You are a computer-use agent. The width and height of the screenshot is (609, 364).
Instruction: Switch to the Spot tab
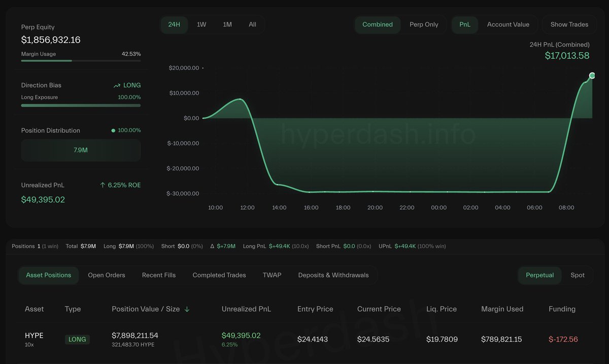[578, 275]
